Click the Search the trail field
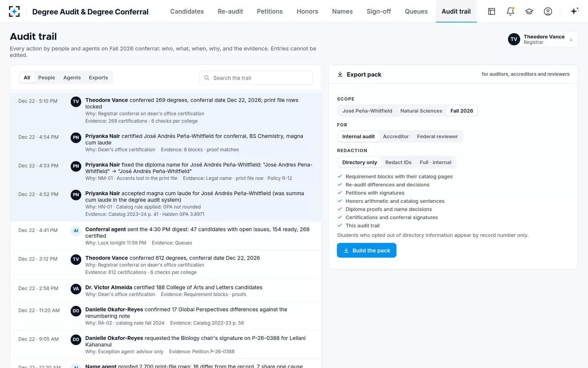Viewport: 588px width, 368px height. click(x=256, y=78)
